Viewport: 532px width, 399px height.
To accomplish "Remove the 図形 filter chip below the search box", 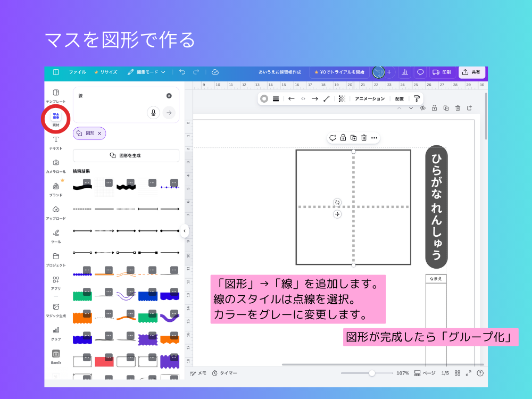I will (98, 133).
